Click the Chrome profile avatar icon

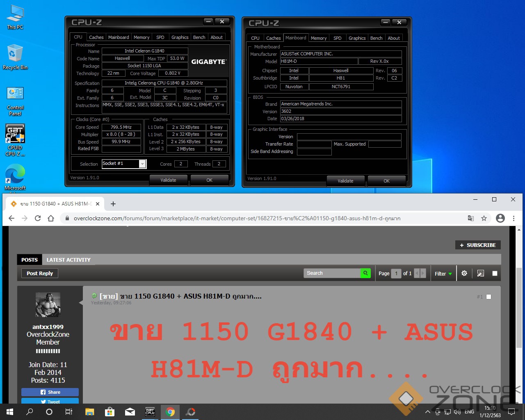[500, 218]
